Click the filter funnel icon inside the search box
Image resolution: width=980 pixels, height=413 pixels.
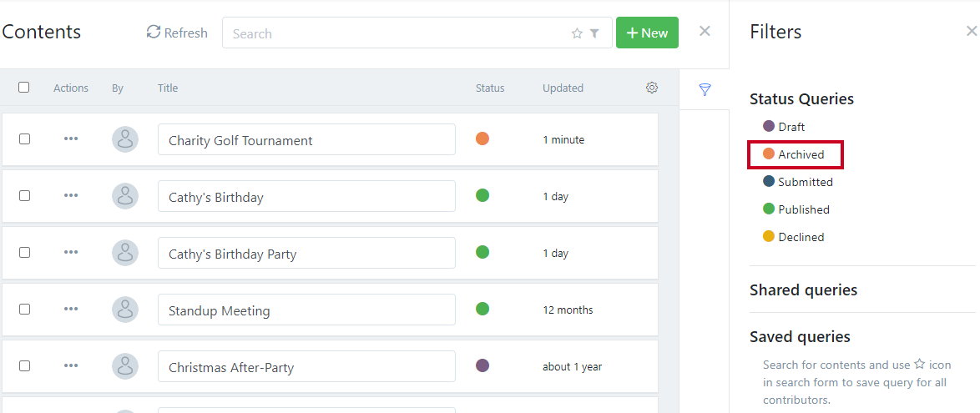pos(594,33)
